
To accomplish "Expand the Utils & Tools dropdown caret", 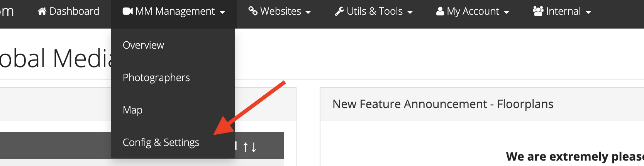I will coord(410,12).
